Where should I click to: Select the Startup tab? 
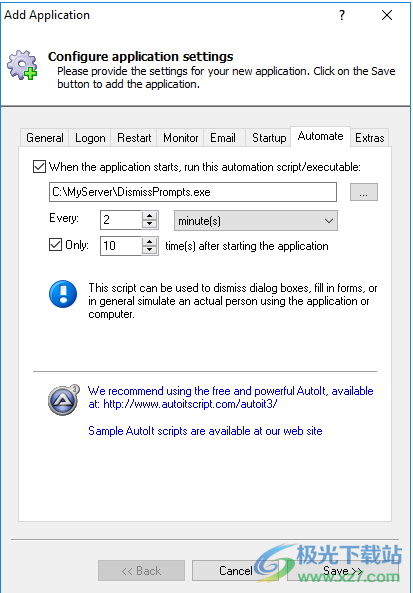269,138
